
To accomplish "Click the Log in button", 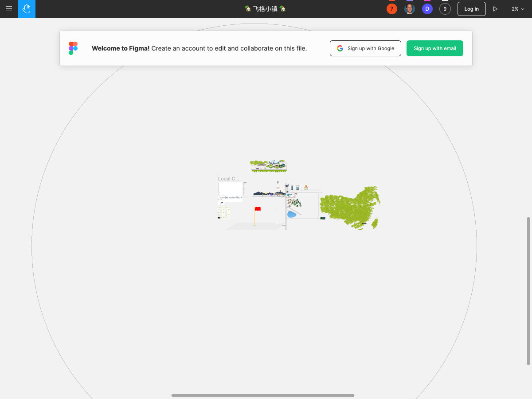I will click(471, 9).
